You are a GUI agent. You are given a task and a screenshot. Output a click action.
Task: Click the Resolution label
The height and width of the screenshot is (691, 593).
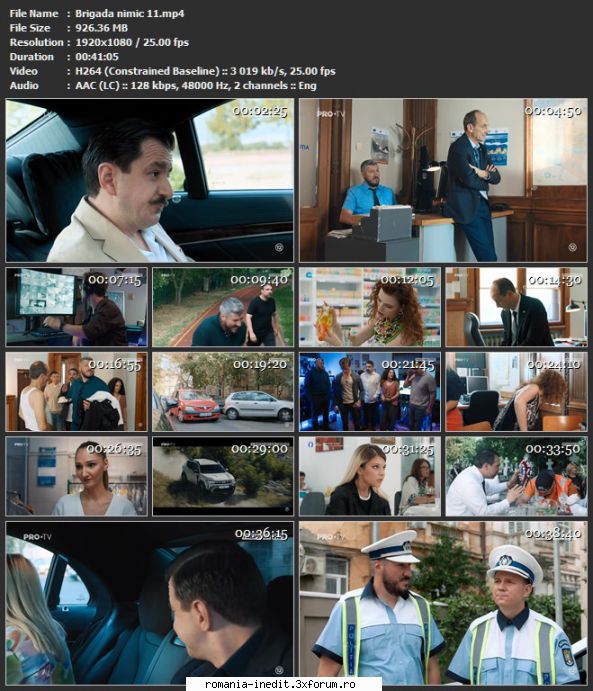click(x=37, y=43)
